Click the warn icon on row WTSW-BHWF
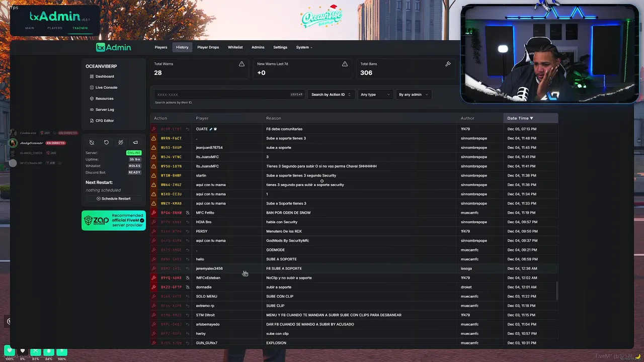 [x=154, y=175]
